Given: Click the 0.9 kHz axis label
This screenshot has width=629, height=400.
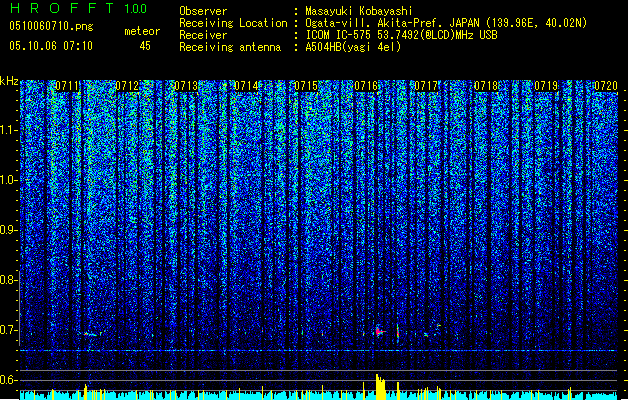Looking at the screenshot, I should (9, 230).
